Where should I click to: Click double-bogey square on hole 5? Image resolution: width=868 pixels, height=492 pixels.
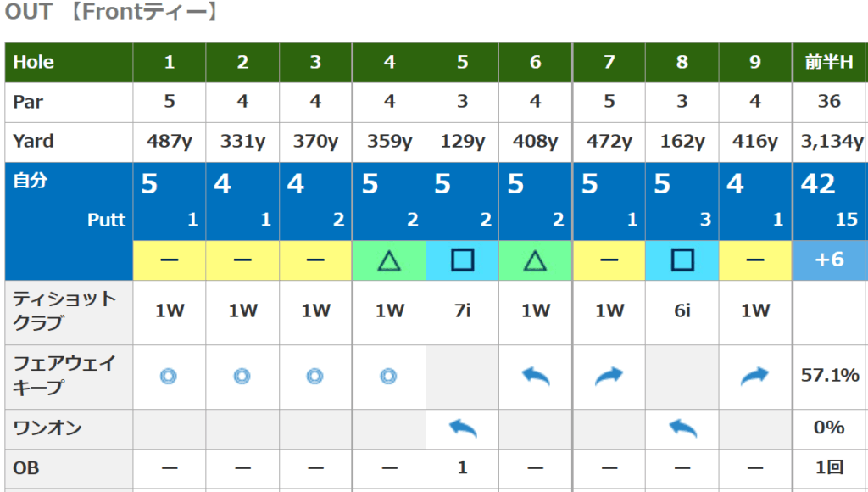(x=462, y=260)
